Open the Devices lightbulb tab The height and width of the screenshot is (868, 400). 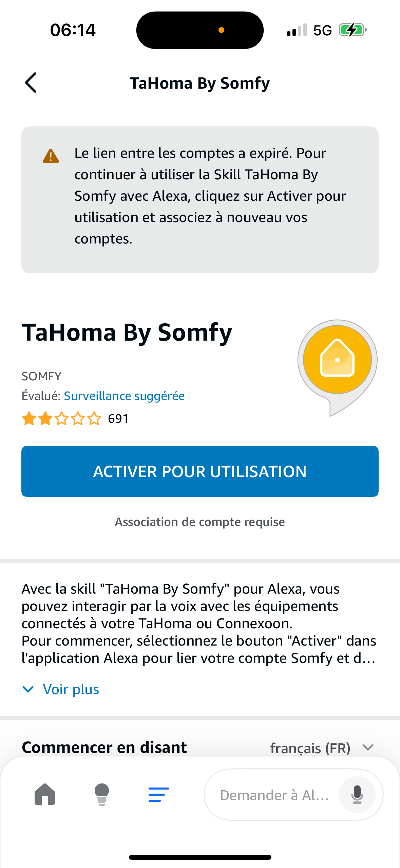[x=101, y=794]
